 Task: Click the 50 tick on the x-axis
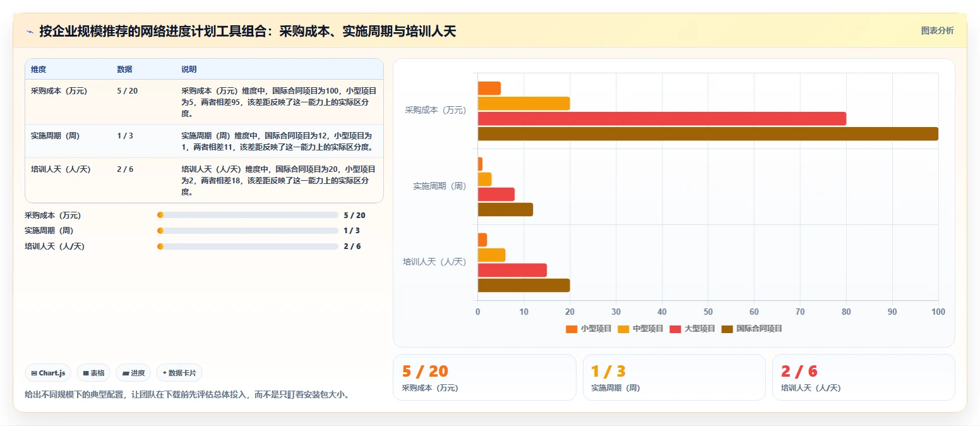click(708, 312)
